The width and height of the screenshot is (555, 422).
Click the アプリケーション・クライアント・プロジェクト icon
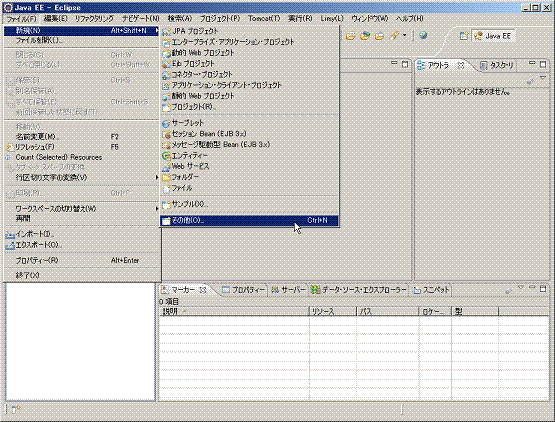(x=166, y=86)
